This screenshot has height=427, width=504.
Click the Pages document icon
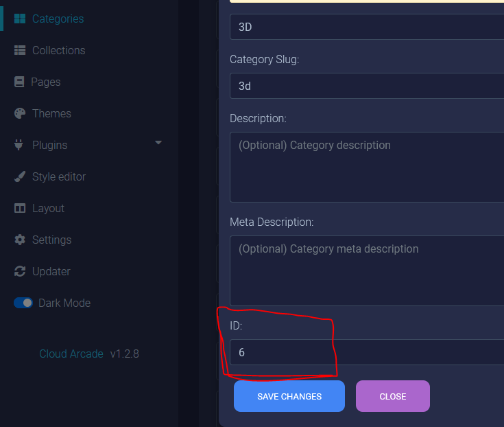[x=19, y=82]
